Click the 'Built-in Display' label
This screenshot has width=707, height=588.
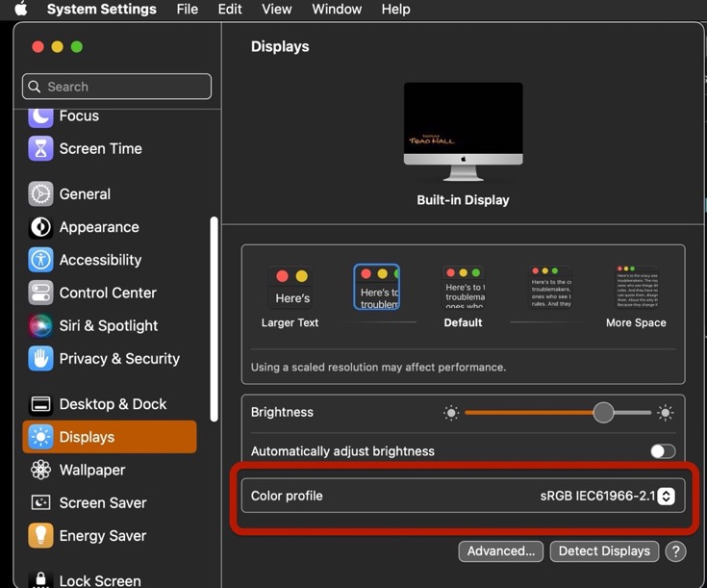click(463, 200)
